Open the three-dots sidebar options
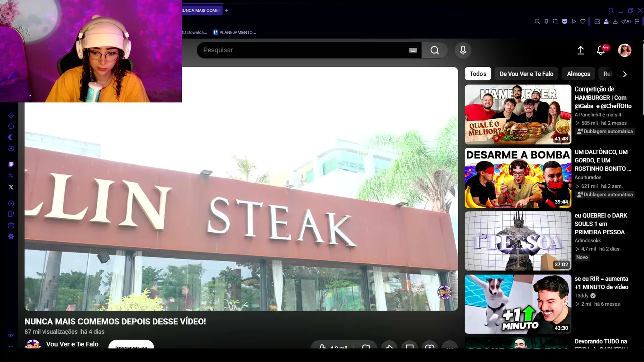644x362 pixels. tap(11, 346)
